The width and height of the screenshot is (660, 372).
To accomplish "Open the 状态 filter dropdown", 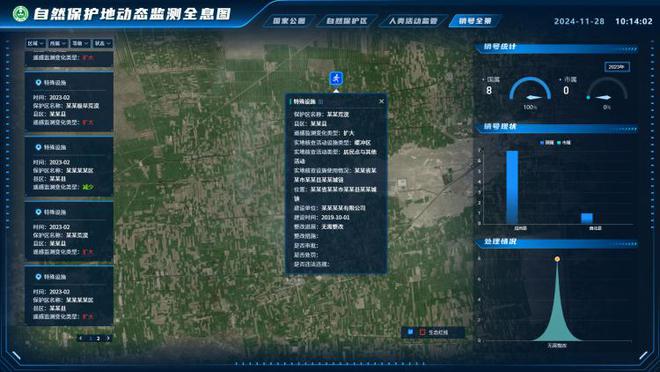I will (x=103, y=43).
